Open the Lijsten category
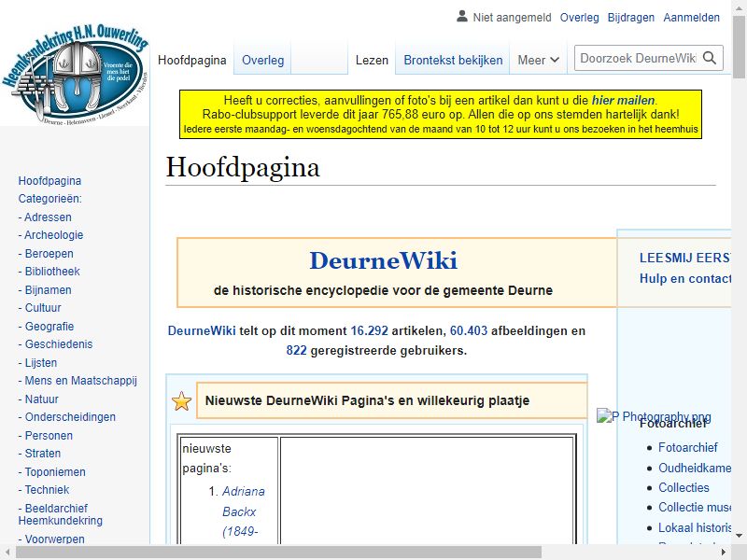Screen dimensions: 747x560 [x=40, y=363]
